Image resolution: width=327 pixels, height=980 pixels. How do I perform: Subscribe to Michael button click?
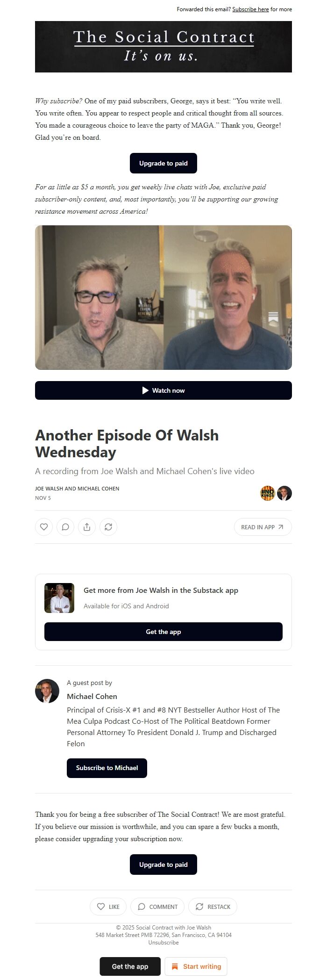[x=107, y=768]
